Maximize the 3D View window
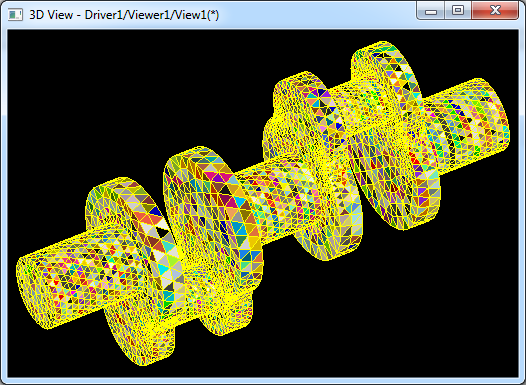Screen dimensions: 526x385 point(458,11)
